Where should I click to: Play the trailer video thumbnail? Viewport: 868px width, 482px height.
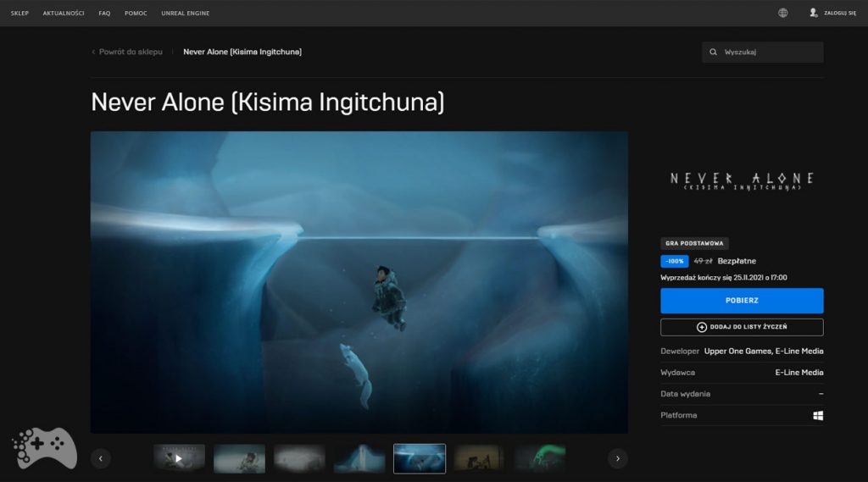(179, 458)
